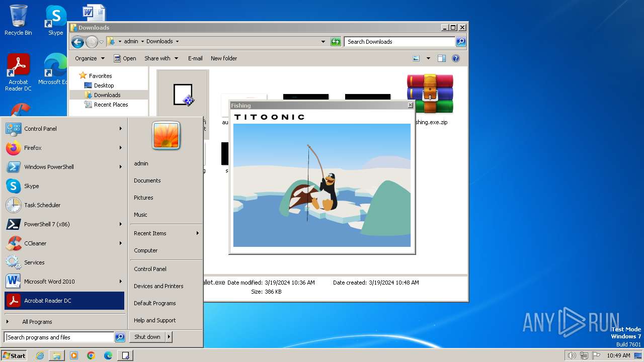
Task: Open Task Scheduler from Start menu
Action: point(64,205)
